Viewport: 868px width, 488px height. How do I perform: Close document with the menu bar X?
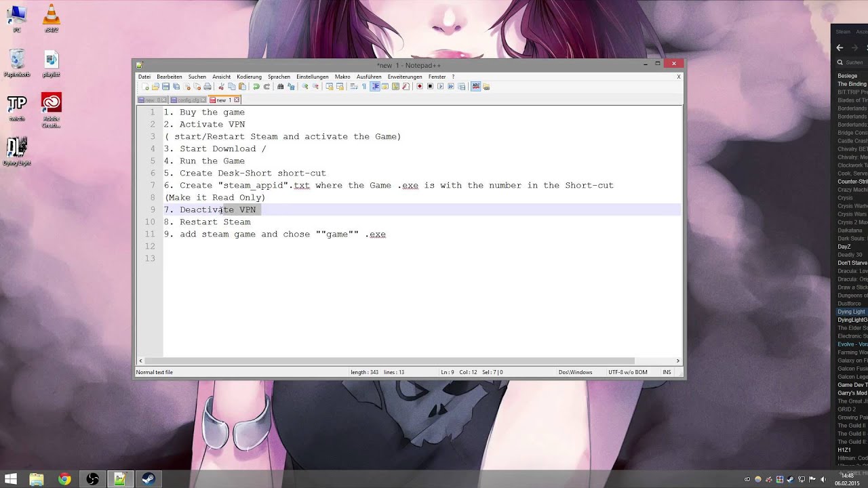point(678,77)
